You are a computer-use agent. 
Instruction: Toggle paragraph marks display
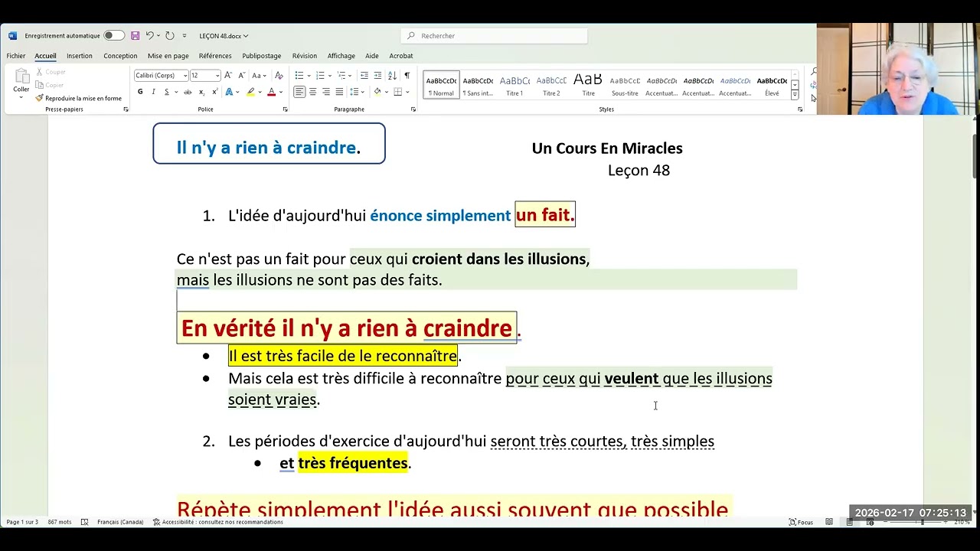pyautogui.click(x=407, y=75)
